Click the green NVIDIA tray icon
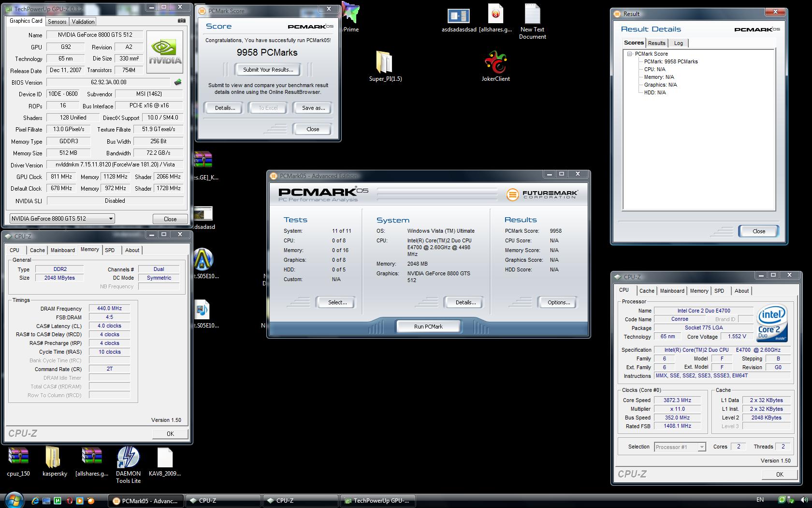The image size is (812, 508). [x=782, y=500]
